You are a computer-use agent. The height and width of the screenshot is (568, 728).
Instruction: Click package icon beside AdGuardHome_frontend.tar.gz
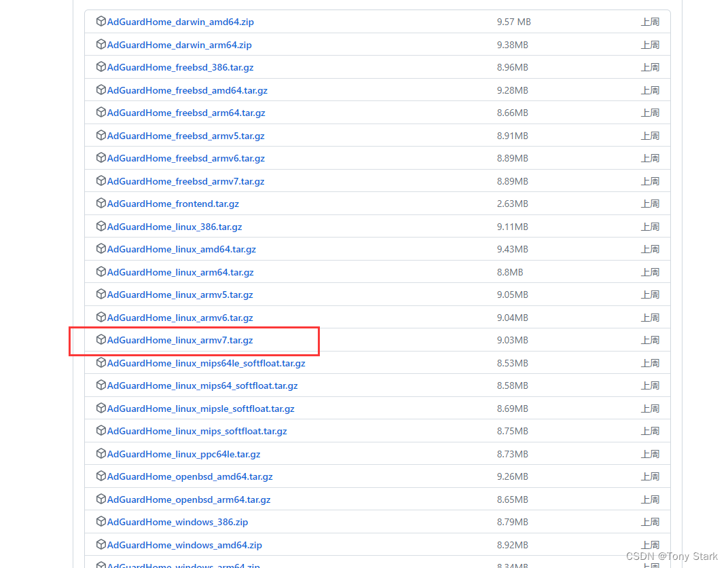tap(101, 204)
